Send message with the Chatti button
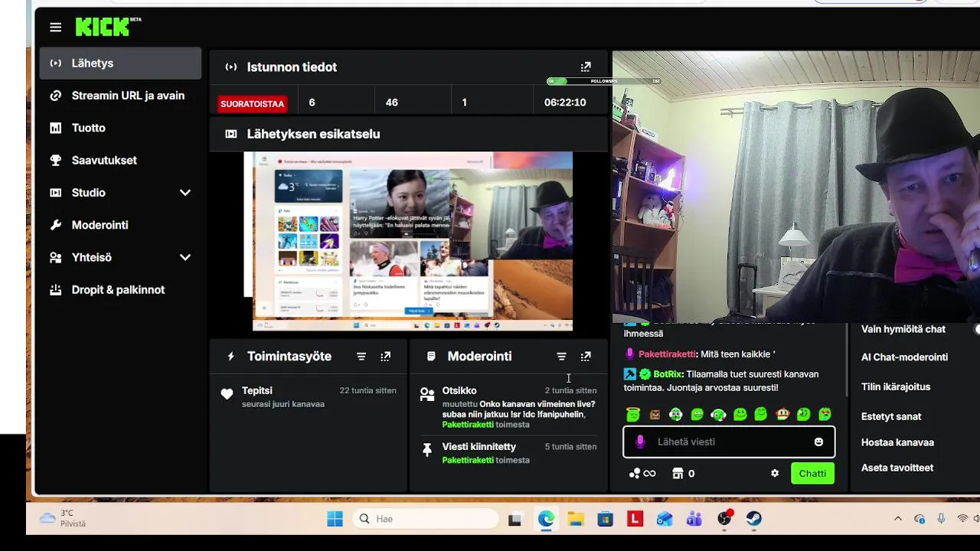The width and height of the screenshot is (980, 551). coord(812,474)
